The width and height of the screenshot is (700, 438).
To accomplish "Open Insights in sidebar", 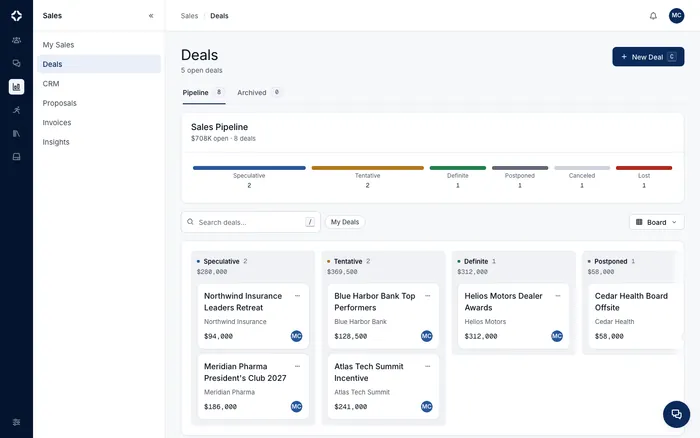I will pyautogui.click(x=99, y=142).
